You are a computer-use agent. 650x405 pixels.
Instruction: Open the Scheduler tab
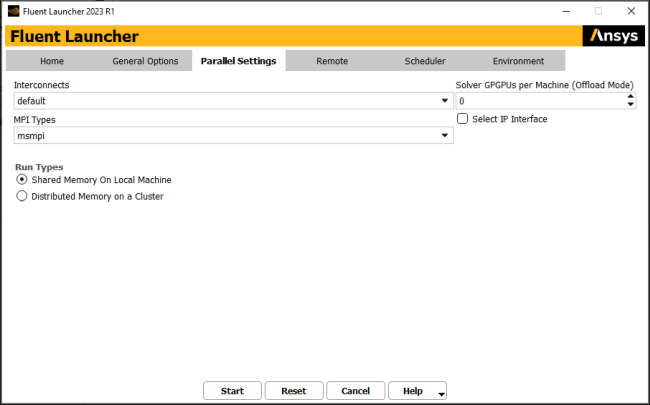(x=425, y=61)
